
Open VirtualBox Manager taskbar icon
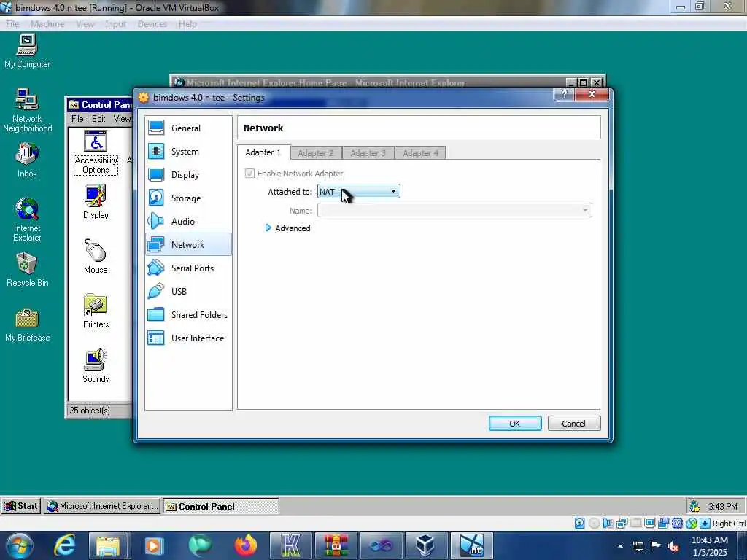pyautogui.click(x=425, y=545)
